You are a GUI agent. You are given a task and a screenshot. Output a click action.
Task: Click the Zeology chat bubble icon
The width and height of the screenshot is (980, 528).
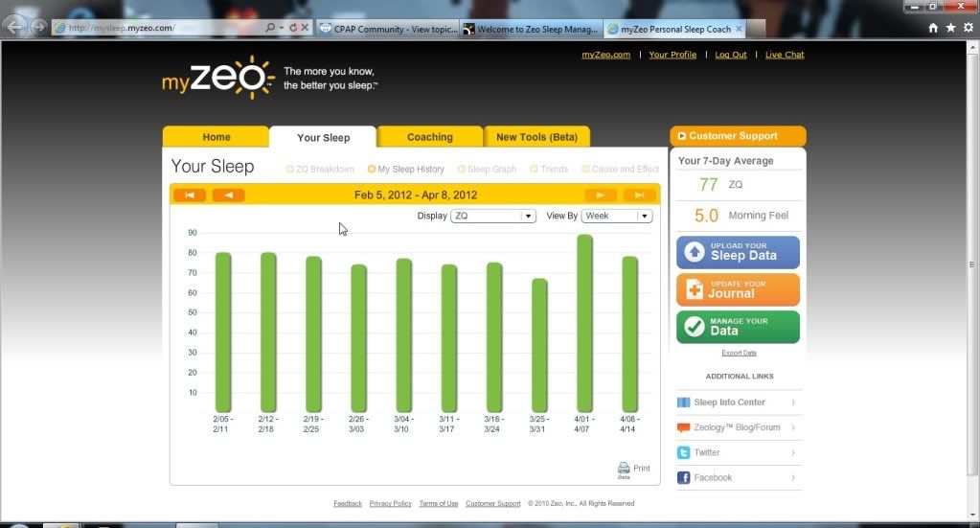pyautogui.click(x=684, y=428)
